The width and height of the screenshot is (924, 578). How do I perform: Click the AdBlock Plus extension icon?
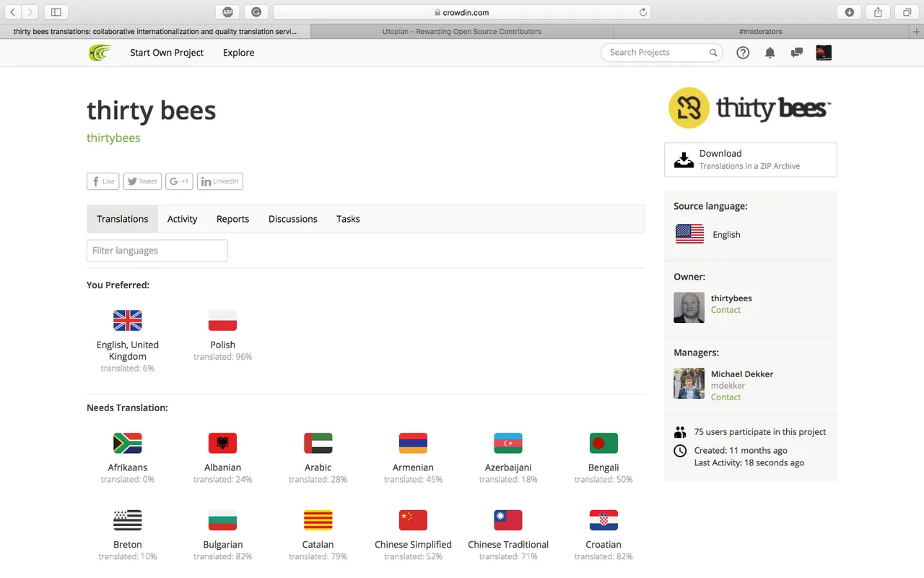[227, 12]
